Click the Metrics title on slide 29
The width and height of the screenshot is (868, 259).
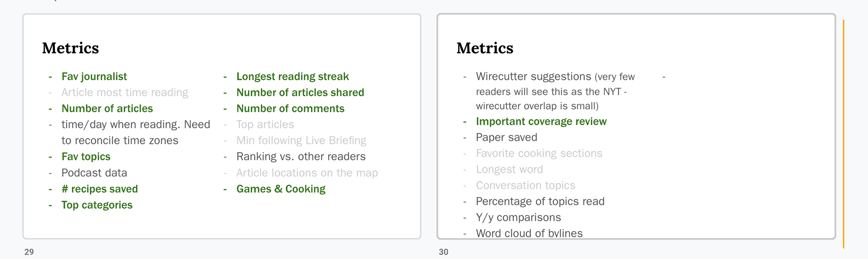click(71, 48)
